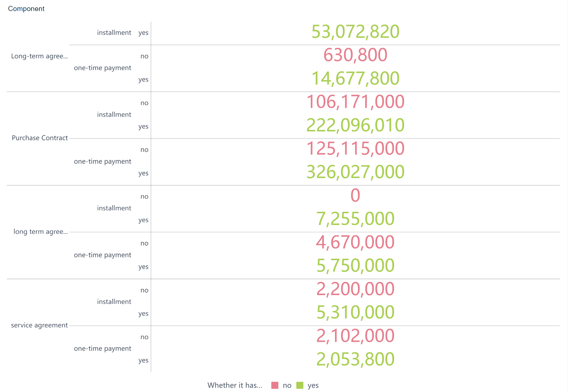The width and height of the screenshot is (568, 392).
Task: Click the 4,670,000 value
Action: 355,243
